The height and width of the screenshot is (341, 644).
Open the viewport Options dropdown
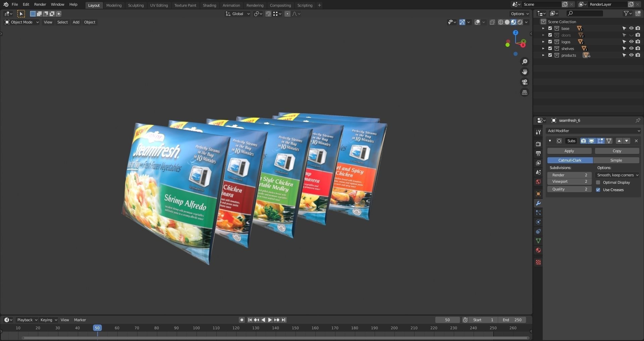(520, 14)
